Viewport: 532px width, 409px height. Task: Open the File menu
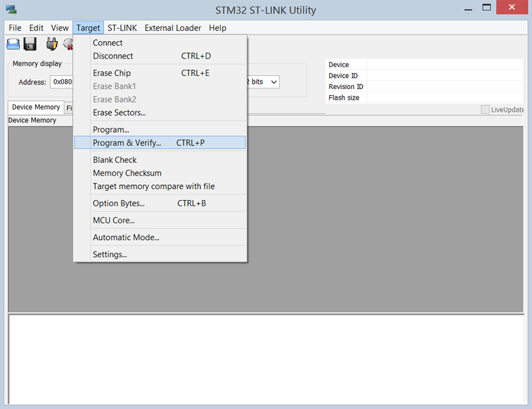tap(15, 28)
